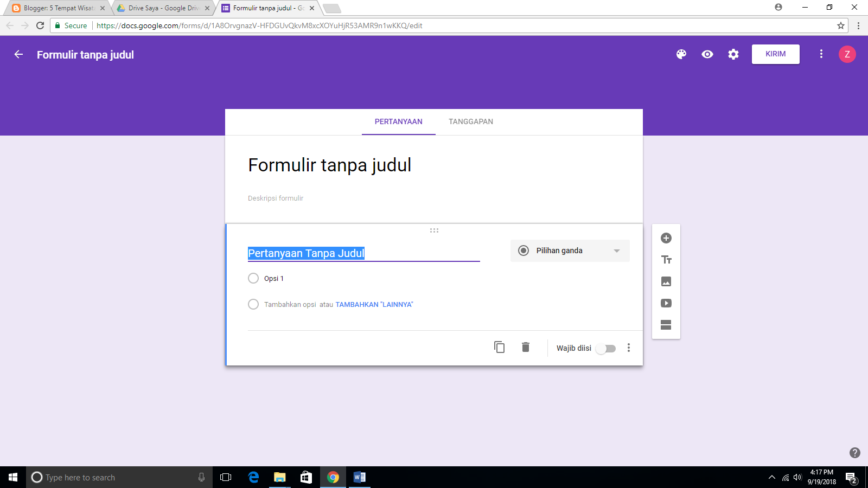Open the form settings gear
The width and height of the screenshot is (868, 488).
733,54
